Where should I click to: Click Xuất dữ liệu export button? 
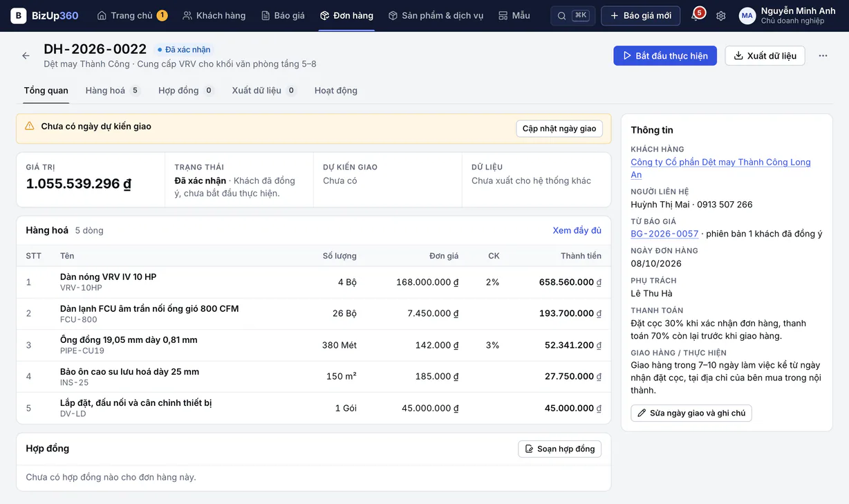point(765,56)
